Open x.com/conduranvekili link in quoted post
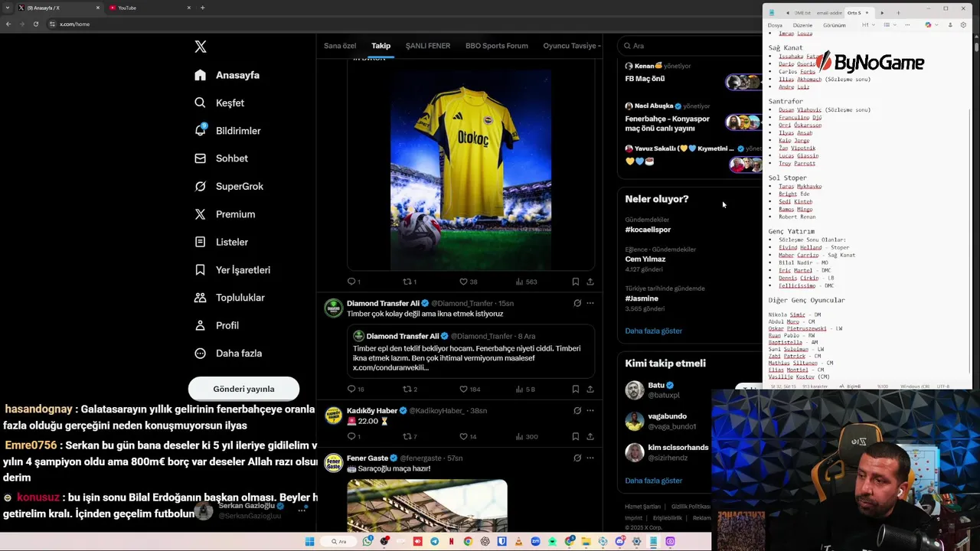Image resolution: width=980 pixels, height=551 pixels. [x=390, y=368]
